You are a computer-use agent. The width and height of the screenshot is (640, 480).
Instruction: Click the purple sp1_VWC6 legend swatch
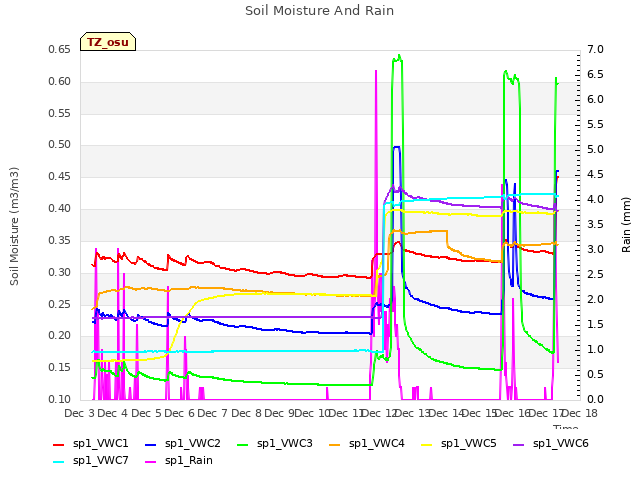pyautogui.click(x=519, y=444)
